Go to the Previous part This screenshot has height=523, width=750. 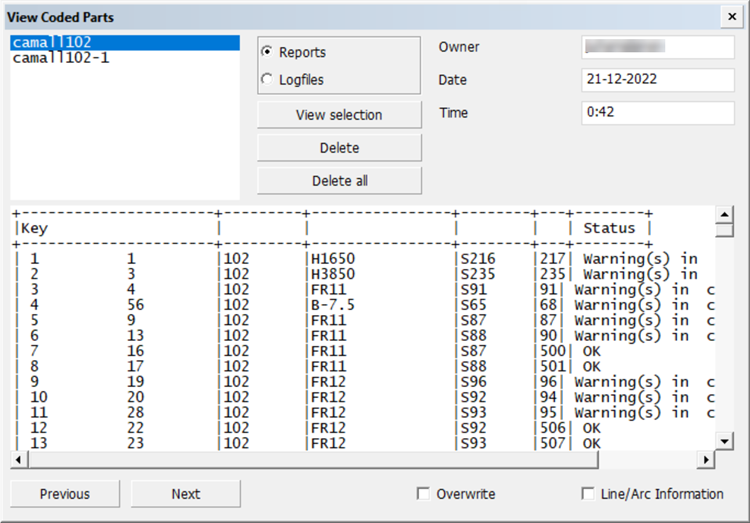point(65,494)
